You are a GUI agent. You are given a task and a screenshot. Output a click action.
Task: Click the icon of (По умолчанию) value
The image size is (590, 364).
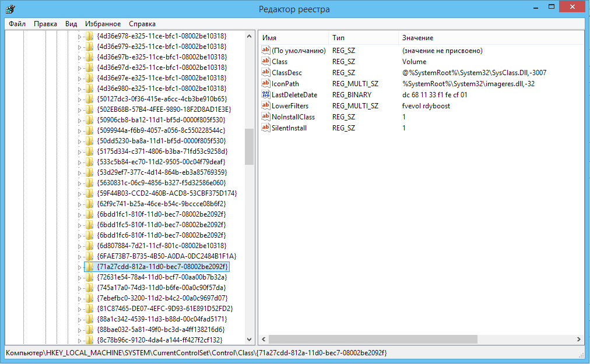tap(266, 50)
